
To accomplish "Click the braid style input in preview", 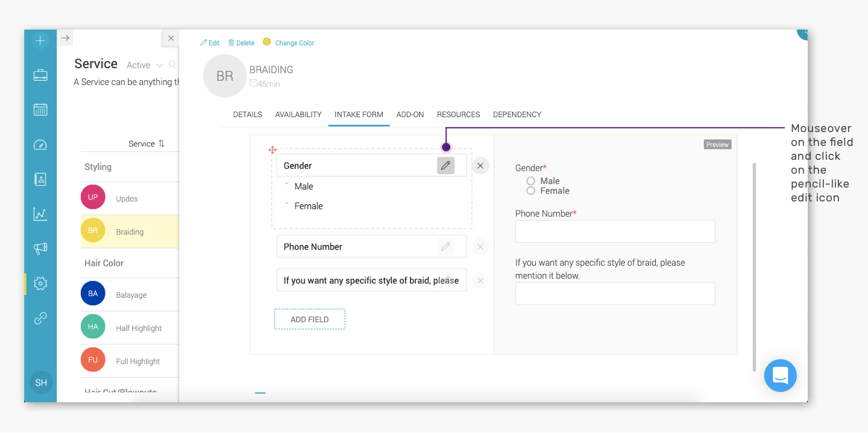I will [x=615, y=294].
